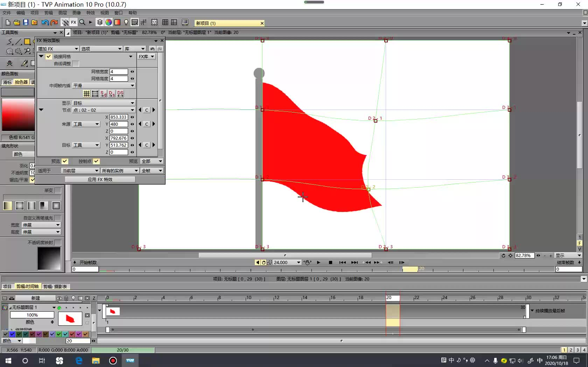Open File Explorer from the taskbar
This screenshot has height=367, width=588.
tap(96, 360)
